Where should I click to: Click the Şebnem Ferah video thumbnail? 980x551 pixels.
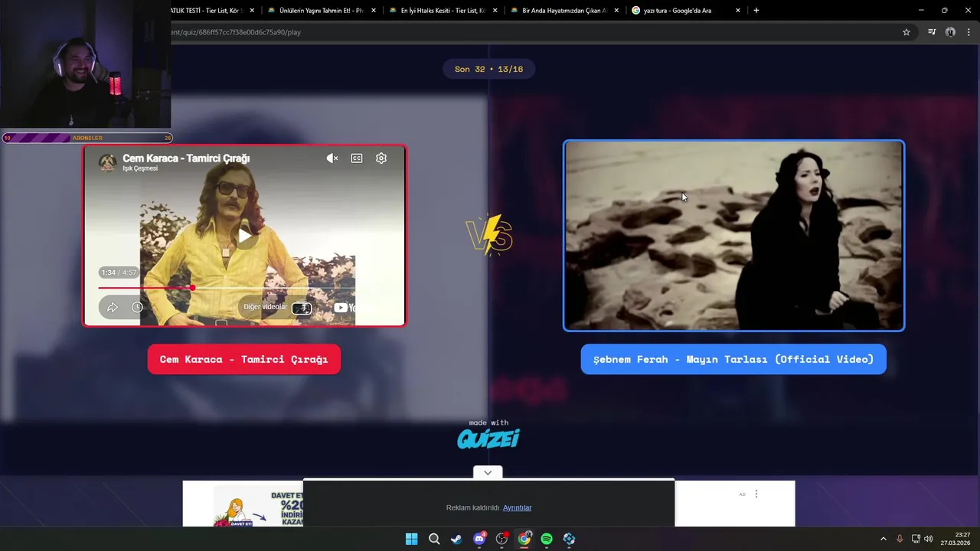click(x=733, y=236)
